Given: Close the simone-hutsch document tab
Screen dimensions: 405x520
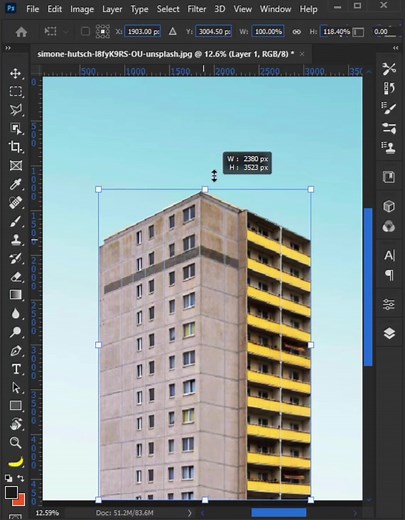Looking at the screenshot, I should tap(302, 54).
